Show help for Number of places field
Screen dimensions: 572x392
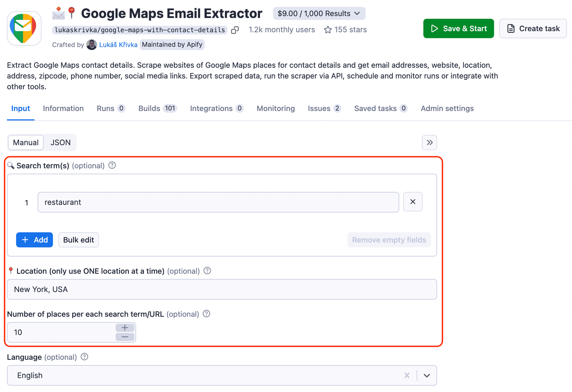[206, 314]
